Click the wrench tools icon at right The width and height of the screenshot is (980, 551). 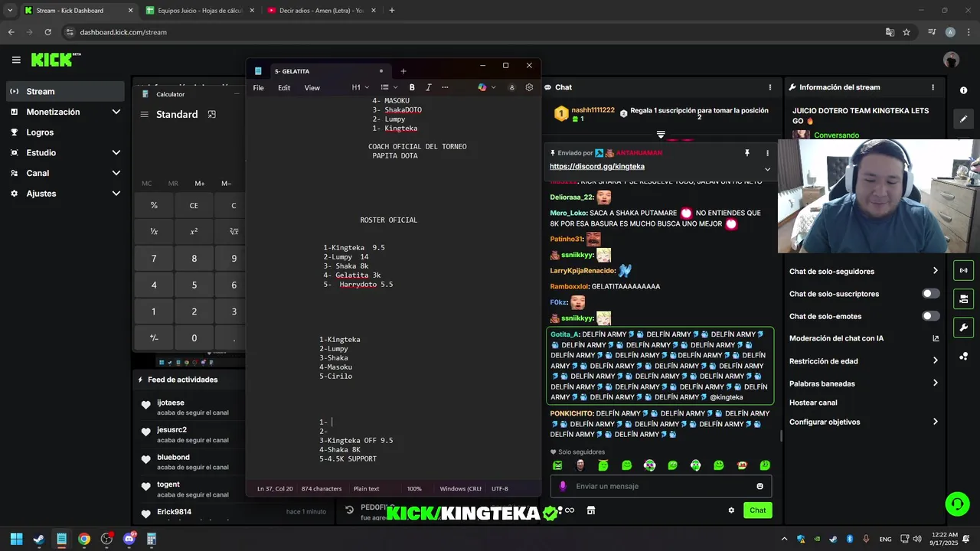tap(963, 328)
